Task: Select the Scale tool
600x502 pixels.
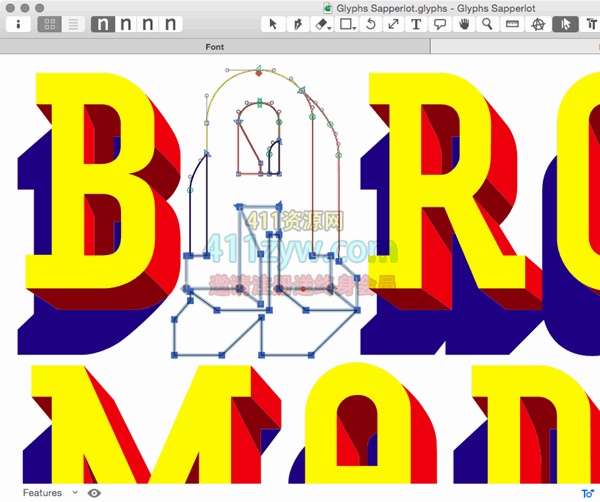Action: click(393, 24)
